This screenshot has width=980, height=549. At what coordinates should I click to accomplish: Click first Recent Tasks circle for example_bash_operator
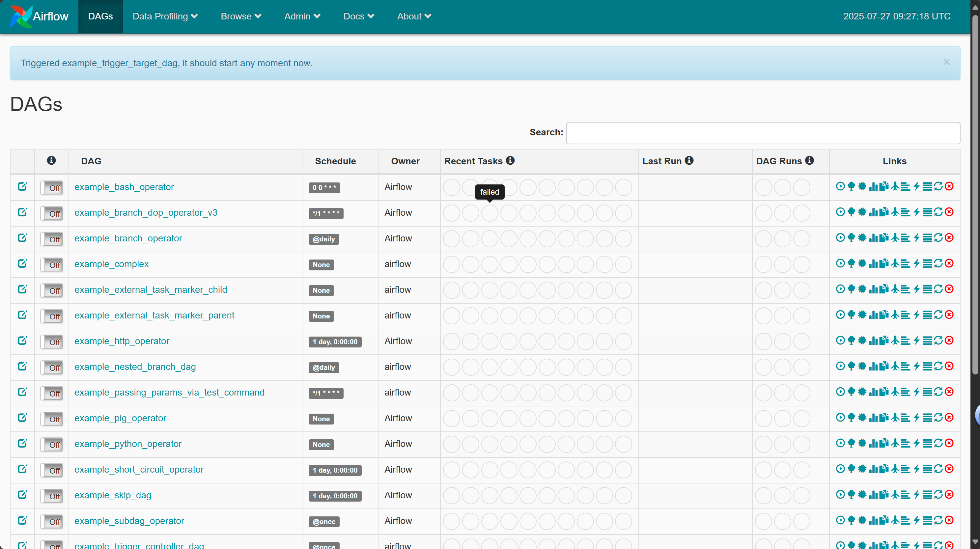tap(452, 187)
